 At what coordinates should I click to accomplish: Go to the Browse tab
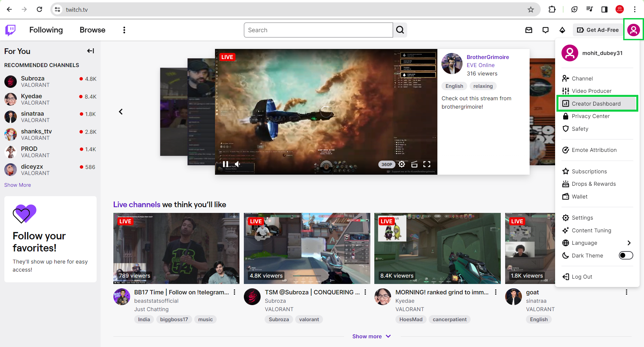pos(93,30)
